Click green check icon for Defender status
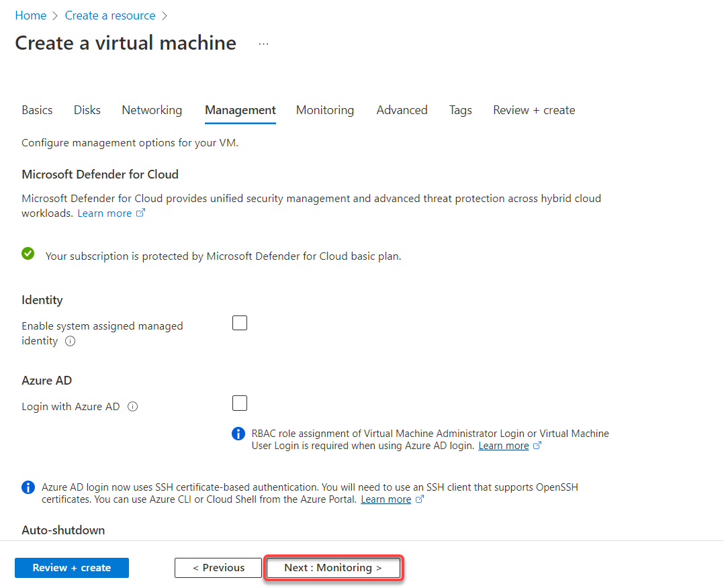Screen dimensions: 724x588 (28, 253)
